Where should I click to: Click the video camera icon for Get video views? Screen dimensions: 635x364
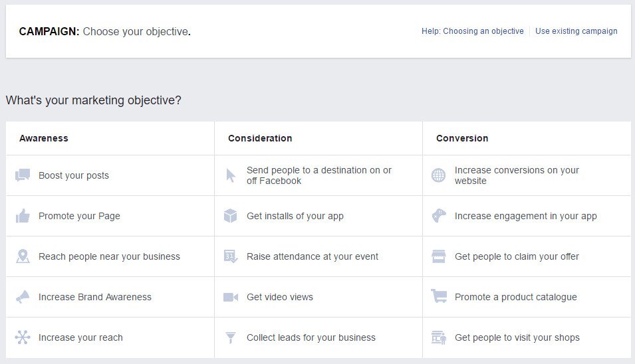231,298
